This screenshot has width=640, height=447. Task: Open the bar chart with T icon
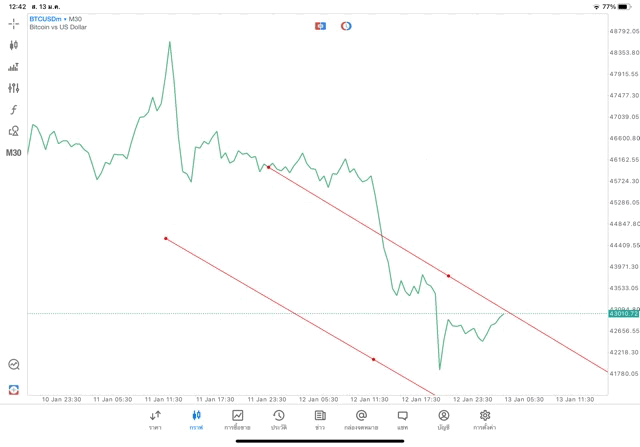coord(14,67)
